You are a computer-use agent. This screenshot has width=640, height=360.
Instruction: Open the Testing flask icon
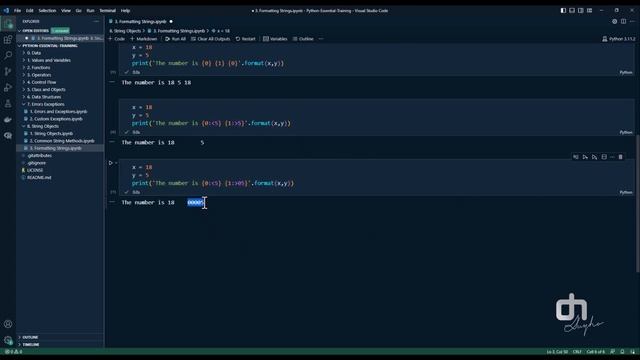(x=8, y=103)
